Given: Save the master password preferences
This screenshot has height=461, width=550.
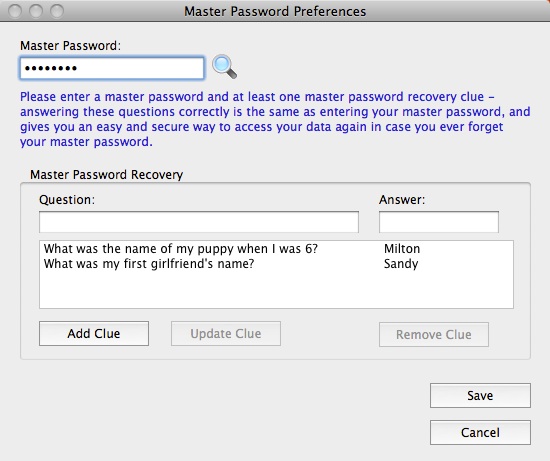Looking at the screenshot, I should (480, 395).
